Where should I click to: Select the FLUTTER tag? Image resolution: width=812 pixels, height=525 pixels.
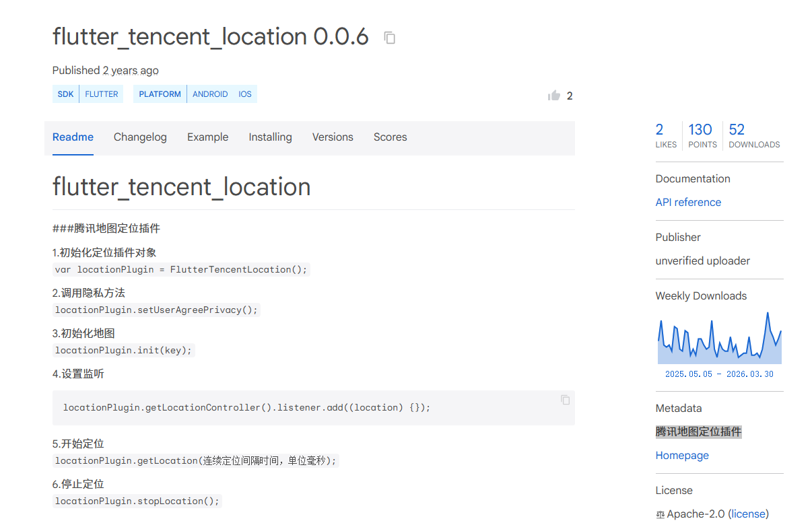[102, 94]
